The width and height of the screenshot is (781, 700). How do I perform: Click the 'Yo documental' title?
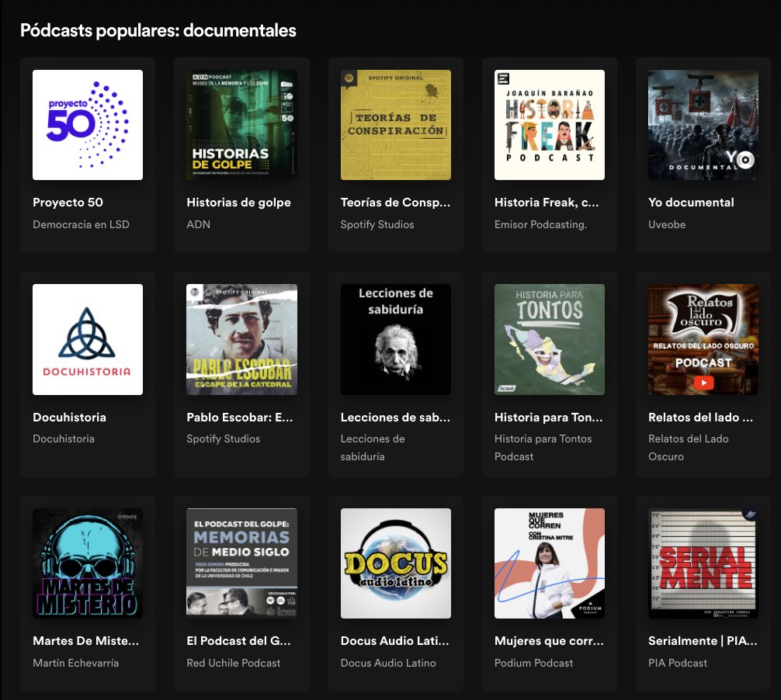[x=691, y=202]
